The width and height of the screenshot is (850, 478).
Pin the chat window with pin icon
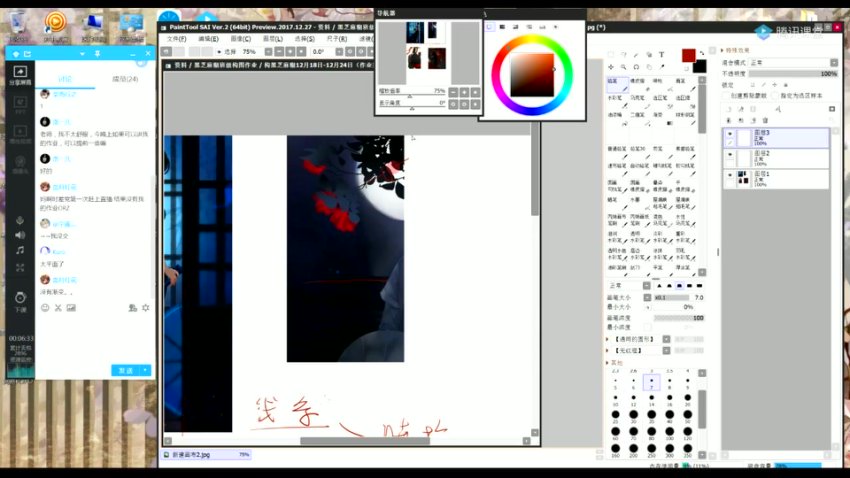[98, 54]
